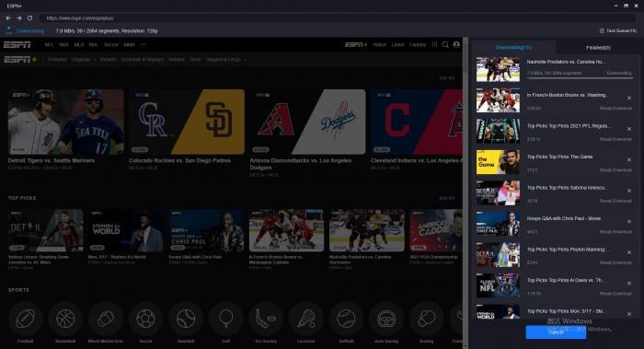This screenshot has width=644, height=349.
Task: Open the Task Queue list icon
Action: (x=602, y=30)
